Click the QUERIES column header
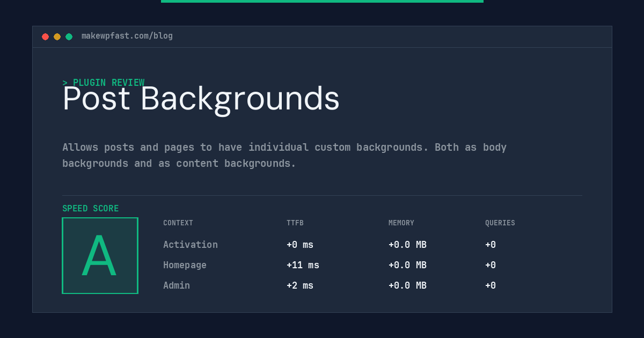Screen dimensions: 644x338 500,223
